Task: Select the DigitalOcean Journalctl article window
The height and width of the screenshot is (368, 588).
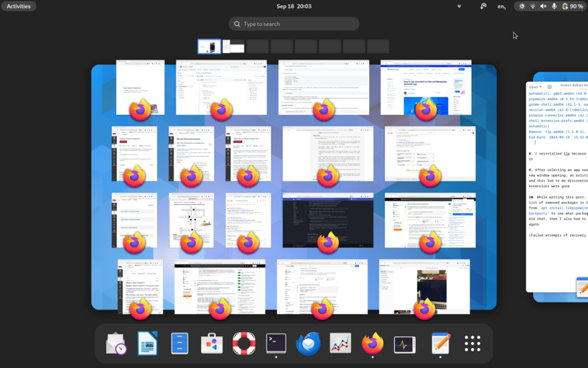Action: click(426, 88)
